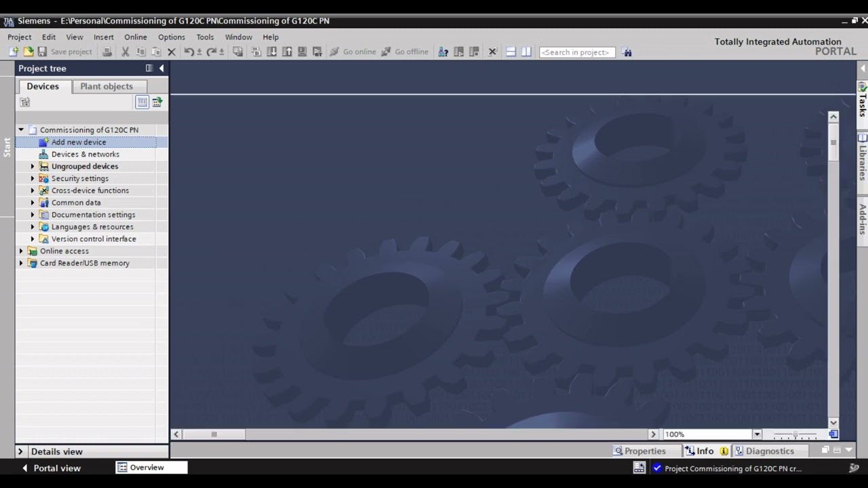The width and height of the screenshot is (868, 488).
Task: Open Devices & networks
Action: coord(85,154)
